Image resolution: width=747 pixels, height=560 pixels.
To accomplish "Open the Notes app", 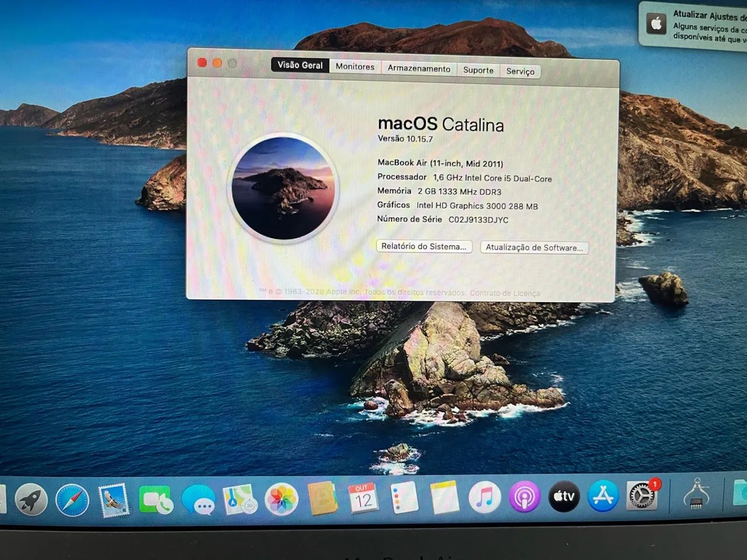I will tap(444, 498).
